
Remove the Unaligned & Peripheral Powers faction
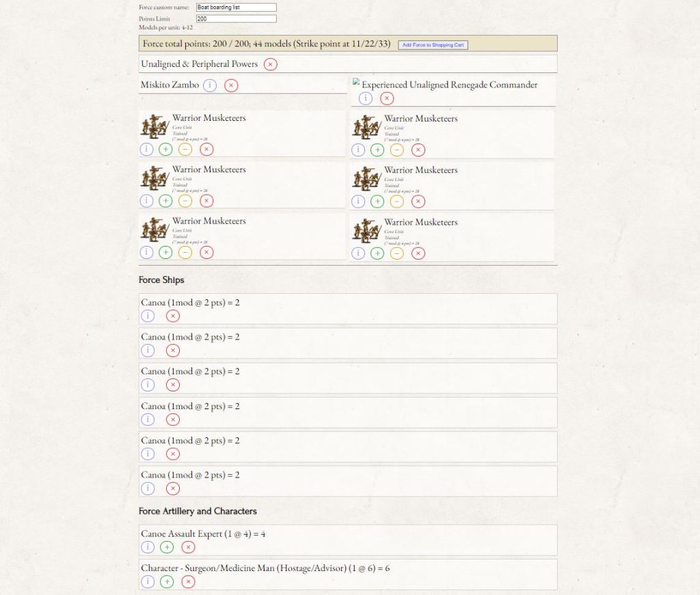click(271, 64)
